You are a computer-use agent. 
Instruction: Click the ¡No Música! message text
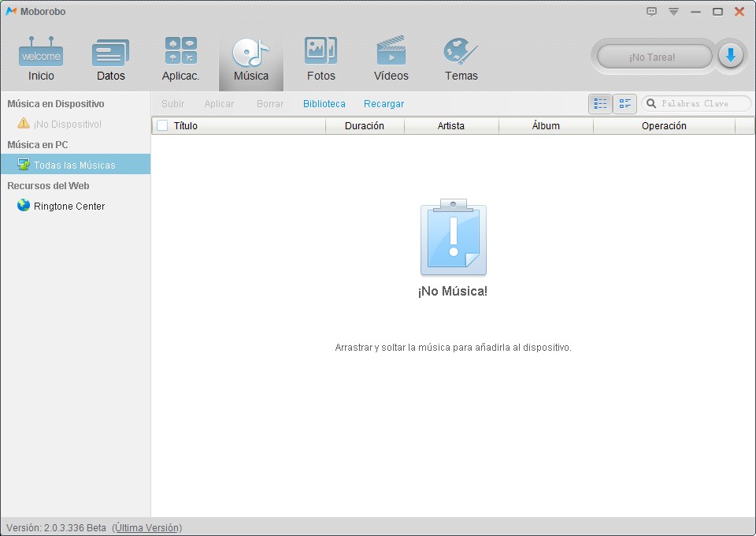[x=453, y=292]
